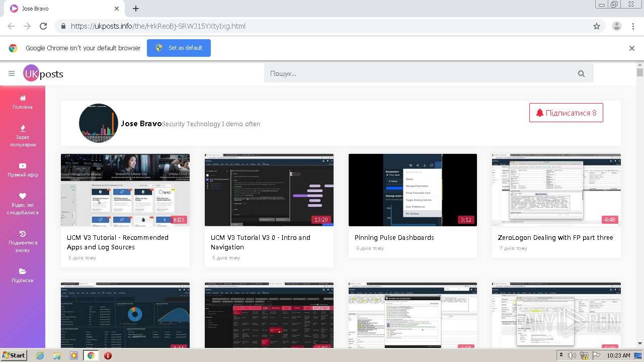Click ZeroLogon Dealing with FP part three title

[555, 237]
